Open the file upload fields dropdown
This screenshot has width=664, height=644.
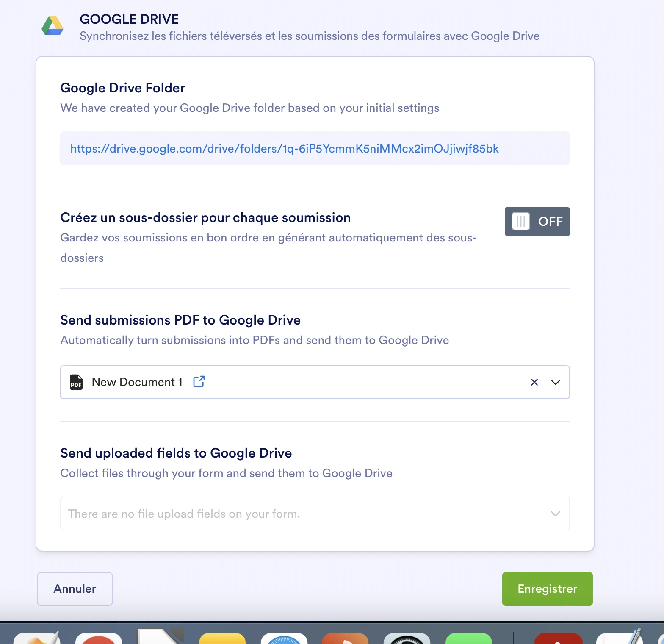[315, 514]
